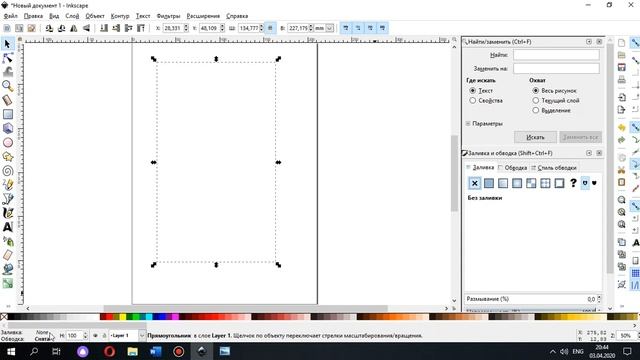Select the Star and polygon tool
Viewport: 640px width, 360px height.
click(7, 157)
